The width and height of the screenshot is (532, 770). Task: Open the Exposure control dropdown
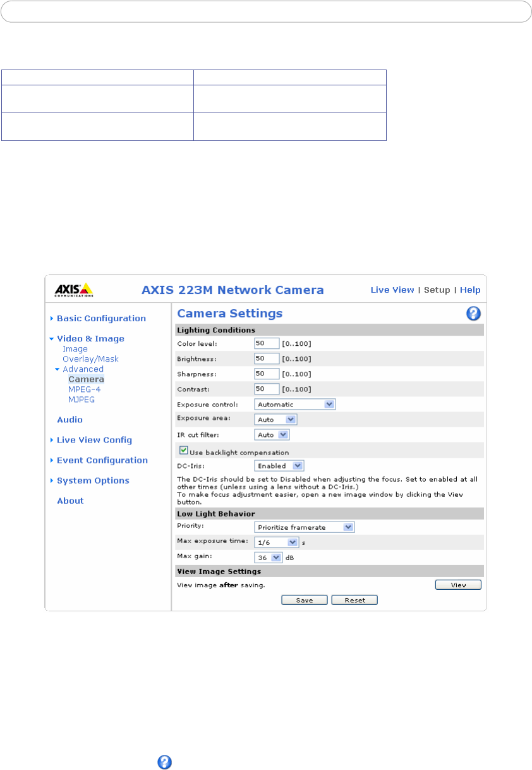point(294,405)
